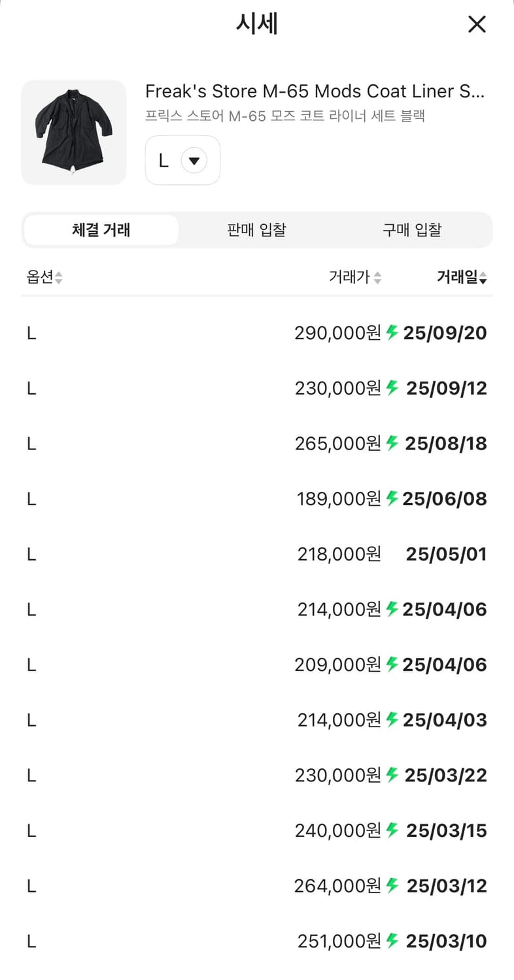Viewport: 514px width, 980px height.
Task: Click the Freak's Store M-65 product title
Action: pos(315,91)
